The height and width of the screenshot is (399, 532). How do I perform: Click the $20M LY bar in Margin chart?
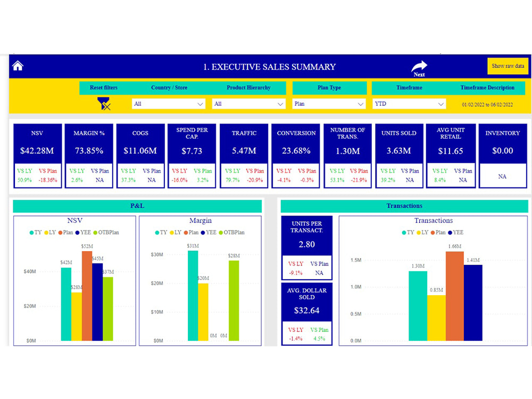click(x=203, y=312)
